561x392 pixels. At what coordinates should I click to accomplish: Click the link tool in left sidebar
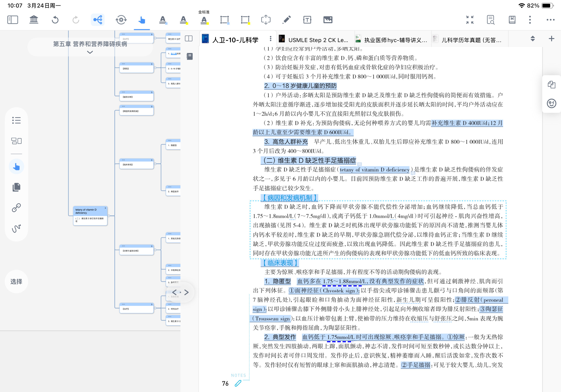[16, 208]
